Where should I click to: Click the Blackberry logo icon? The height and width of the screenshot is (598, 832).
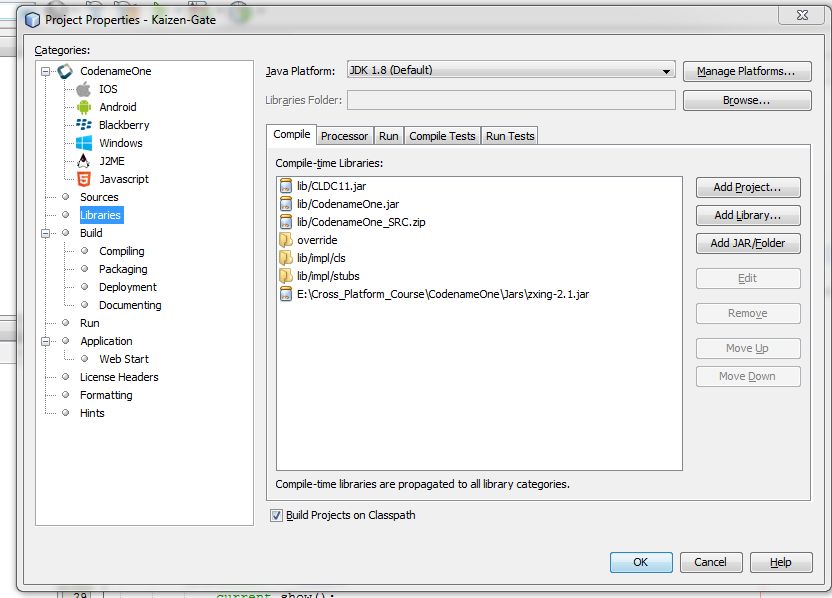(x=83, y=125)
